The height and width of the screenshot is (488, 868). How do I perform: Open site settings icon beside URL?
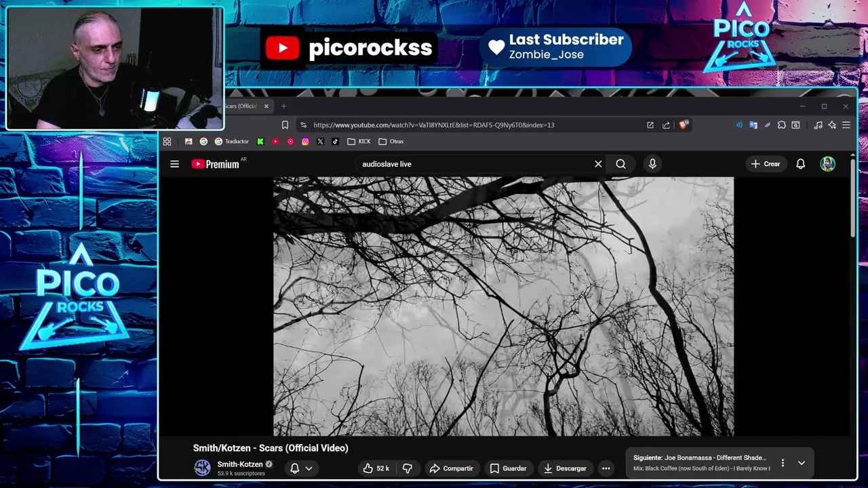tap(303, 125)
